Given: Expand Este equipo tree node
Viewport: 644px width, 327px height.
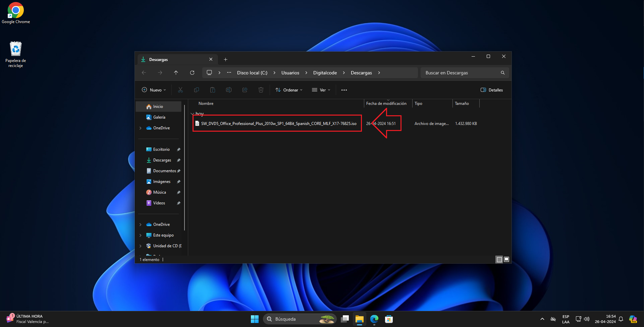Looking at the screenshot, I should click(141, 235).
